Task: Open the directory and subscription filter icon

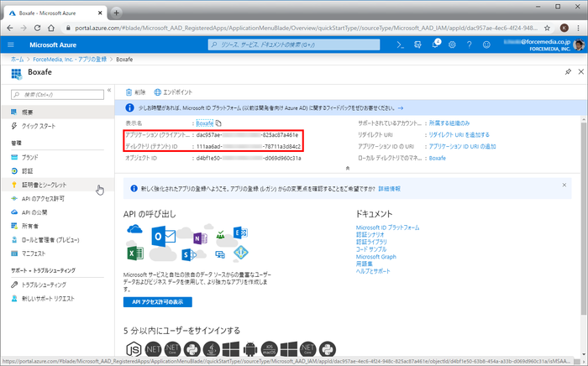Action: click(x=417, y=45)
